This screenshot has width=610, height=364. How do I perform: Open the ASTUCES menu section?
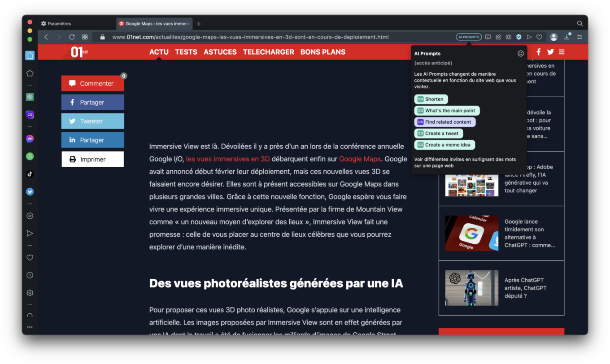coord(220,52)
